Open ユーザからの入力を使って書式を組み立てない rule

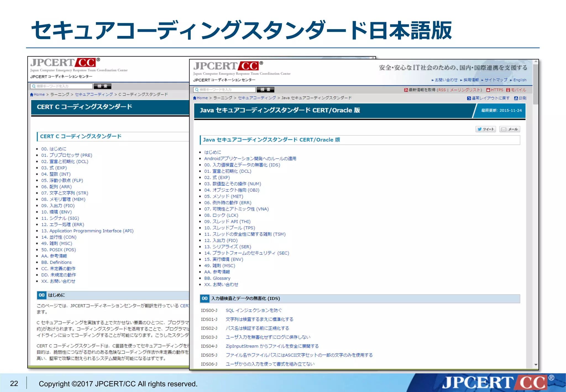(270, 364)
